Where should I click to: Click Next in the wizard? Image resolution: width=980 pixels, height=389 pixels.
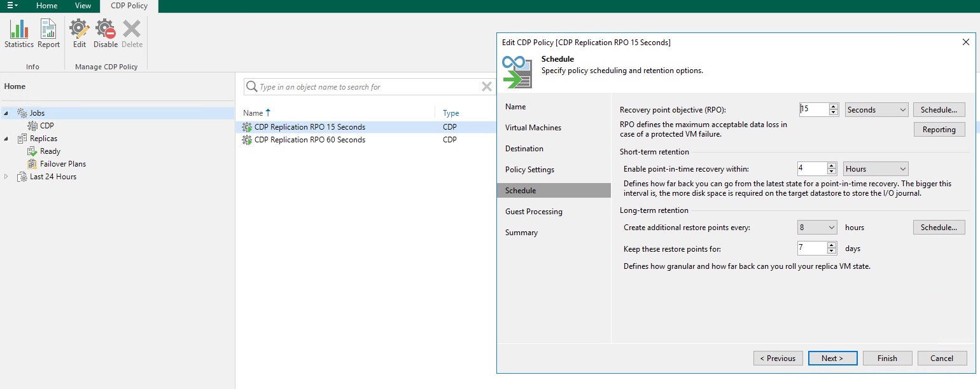click(x=832, y=358)
